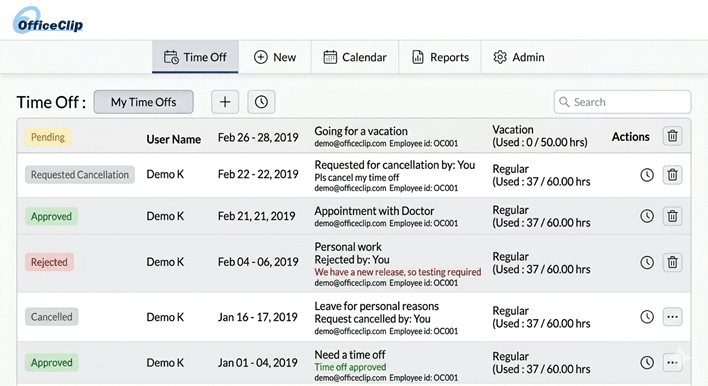
Task: Click the Vacation type in Pending row
Action: pos(513,130)
